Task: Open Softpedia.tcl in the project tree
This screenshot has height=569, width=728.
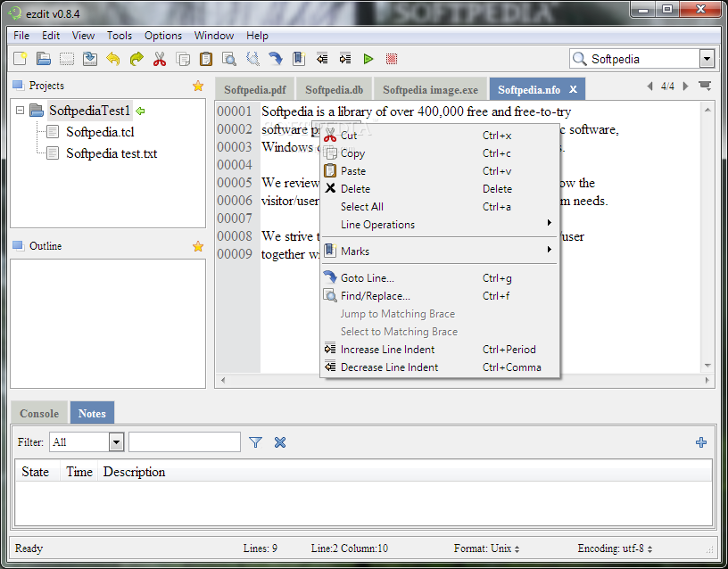Action: (100, 132)
